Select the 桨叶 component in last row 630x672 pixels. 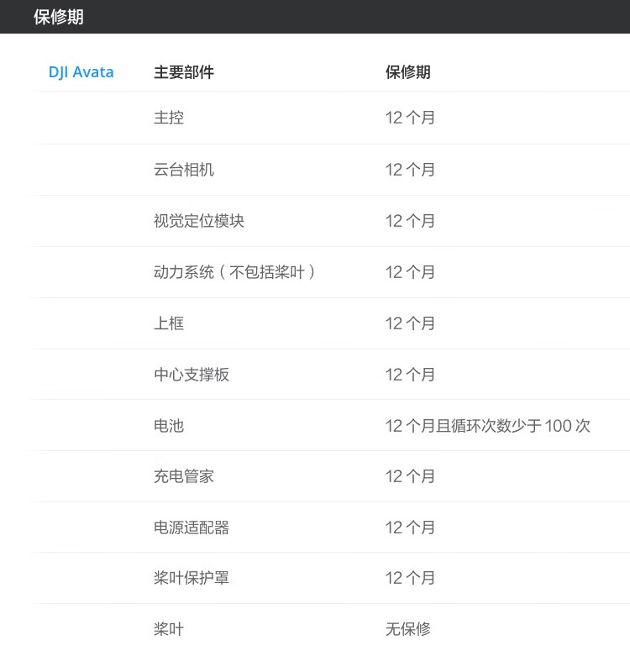coord(169,629)
